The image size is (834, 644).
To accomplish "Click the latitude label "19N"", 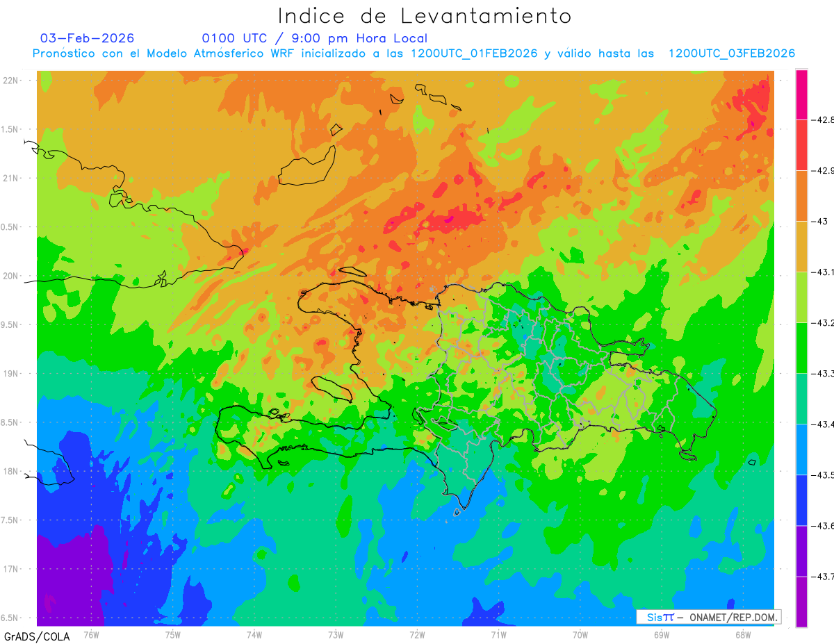I will [12, 374].
